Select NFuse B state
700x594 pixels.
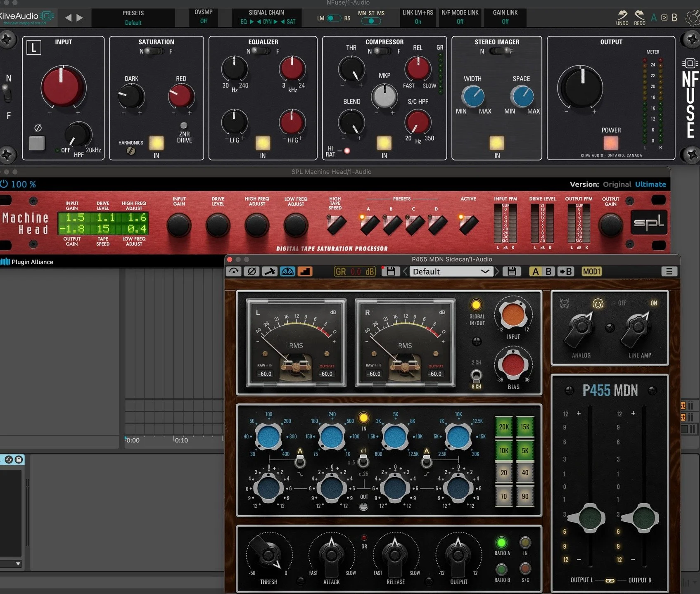[x=674, y=18]
